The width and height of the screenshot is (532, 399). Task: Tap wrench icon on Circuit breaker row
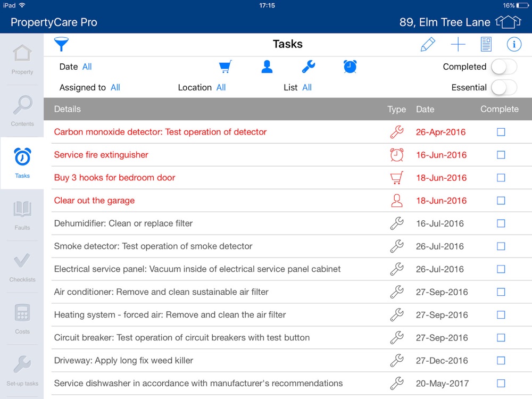tap(397, 338)
